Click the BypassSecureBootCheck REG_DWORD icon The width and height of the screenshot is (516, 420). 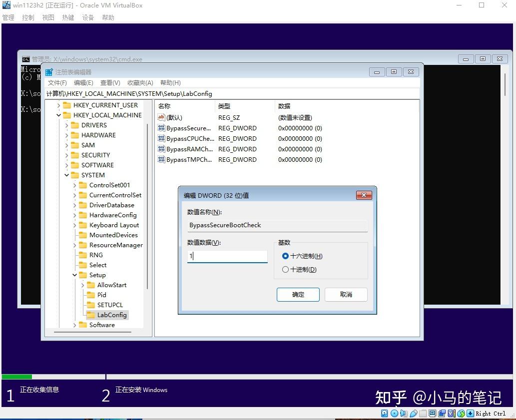(x=161, y=128)
